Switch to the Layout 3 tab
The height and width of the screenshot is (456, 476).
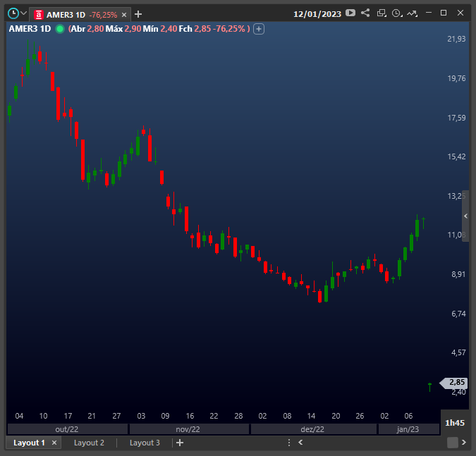(x=145, y=443)
